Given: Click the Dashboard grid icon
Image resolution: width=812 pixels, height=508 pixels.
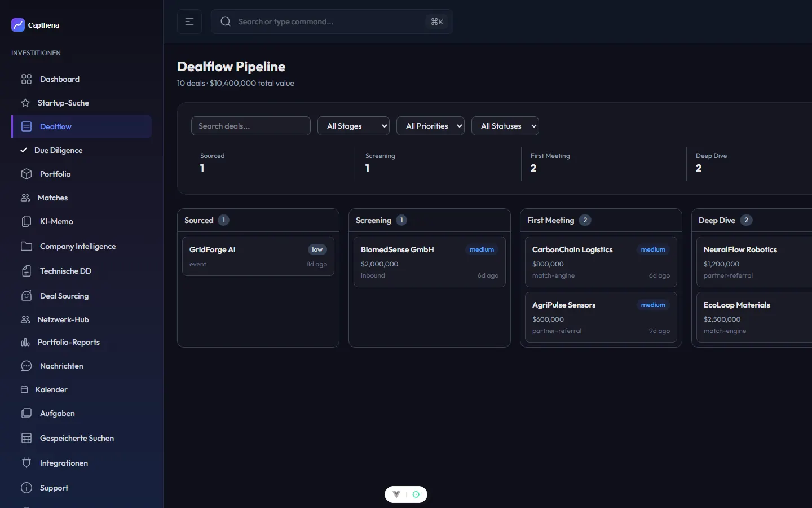Looking at the screenshot, I should (27, 79).
